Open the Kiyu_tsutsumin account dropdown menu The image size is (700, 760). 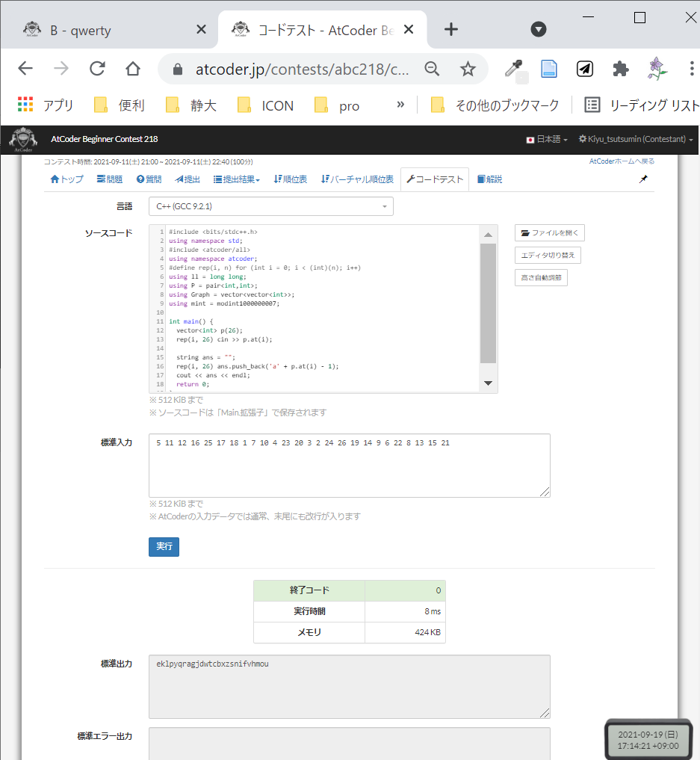636,139
